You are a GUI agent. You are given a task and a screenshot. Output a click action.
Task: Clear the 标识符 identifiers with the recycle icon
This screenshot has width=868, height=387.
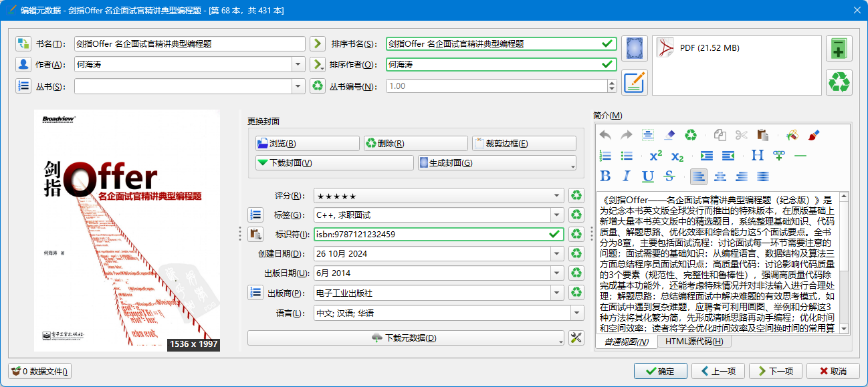(x=576, y=235)
